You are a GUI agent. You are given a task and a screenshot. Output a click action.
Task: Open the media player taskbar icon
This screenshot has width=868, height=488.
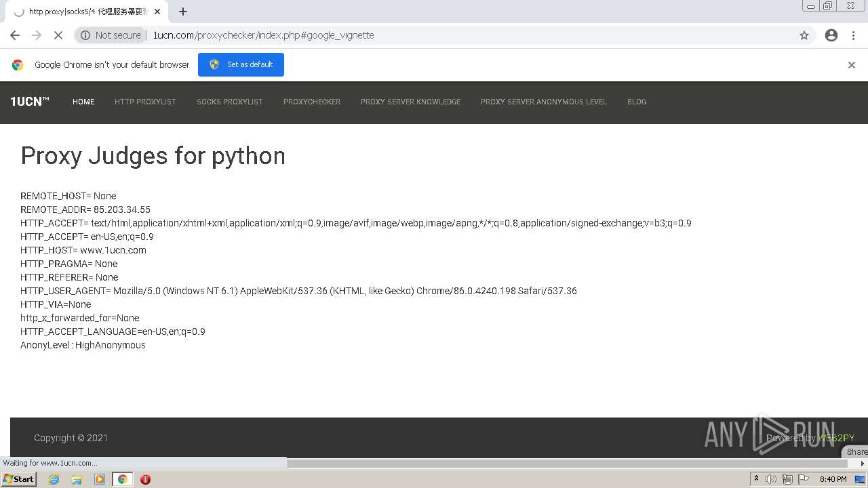click(x=100, y=479)
